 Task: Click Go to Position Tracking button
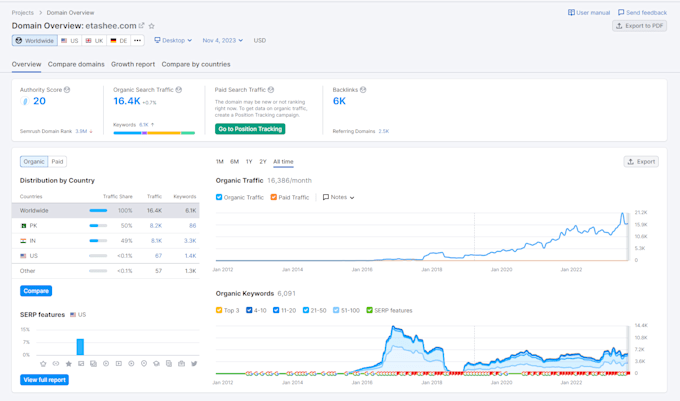(250, 129)
